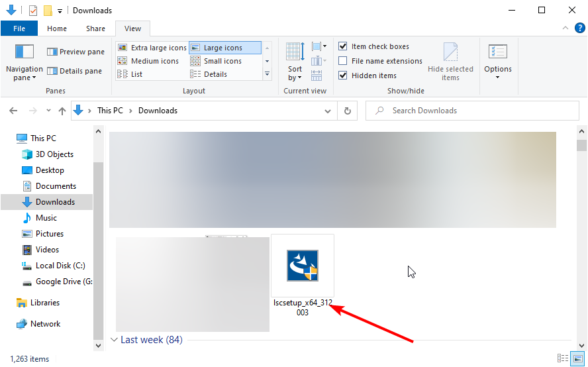The image size is (588, 367).
Task: Switch to the Home tab
Action: (57, 28)
